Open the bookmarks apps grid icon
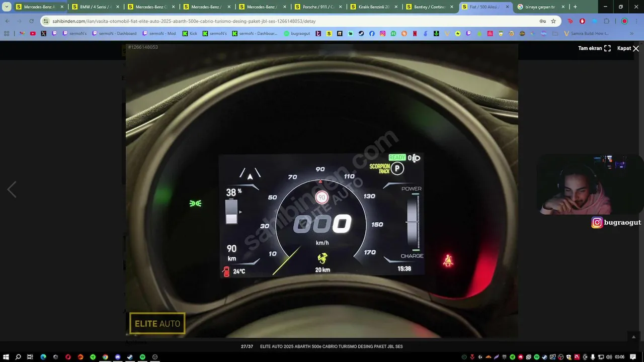Viewport: 644px width, 362px height. (x=7, y=33)
